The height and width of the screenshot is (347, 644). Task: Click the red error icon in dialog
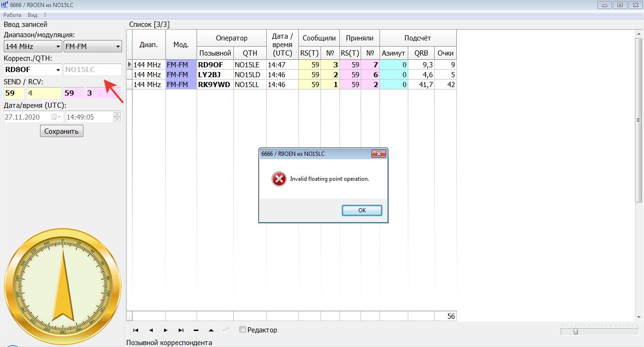pyautogui.click(x=279, y=179)
